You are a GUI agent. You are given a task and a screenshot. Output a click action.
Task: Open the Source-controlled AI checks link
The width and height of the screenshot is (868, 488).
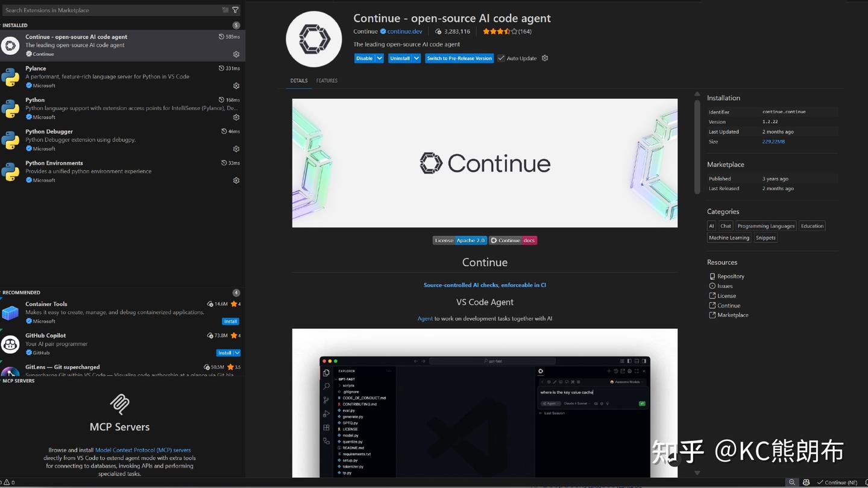tap(485, 285)
